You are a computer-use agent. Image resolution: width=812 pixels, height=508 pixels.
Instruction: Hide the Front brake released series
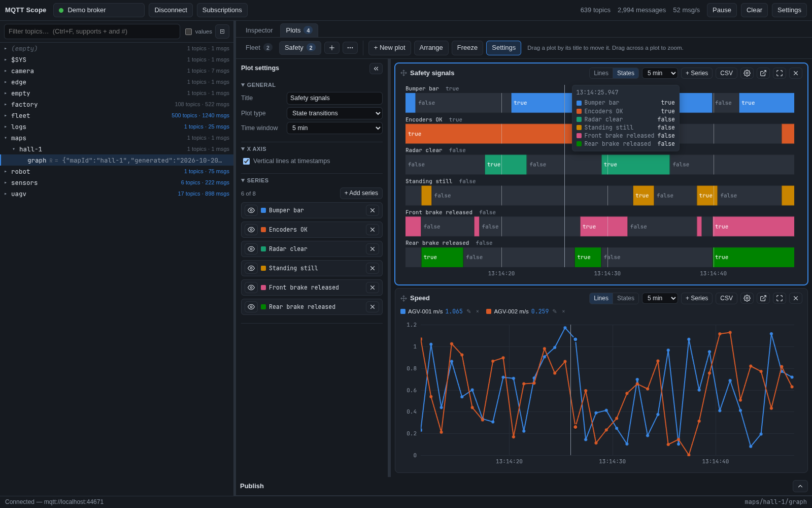pyautogui.click(x=251, y=288)
